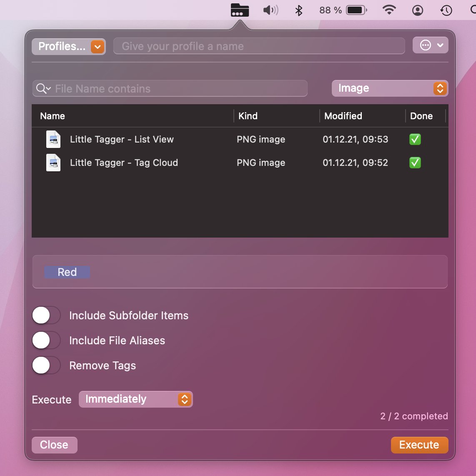Select the row Little Tagger - List View
Viewport: 476px width, 476px height.
point(240,139)
